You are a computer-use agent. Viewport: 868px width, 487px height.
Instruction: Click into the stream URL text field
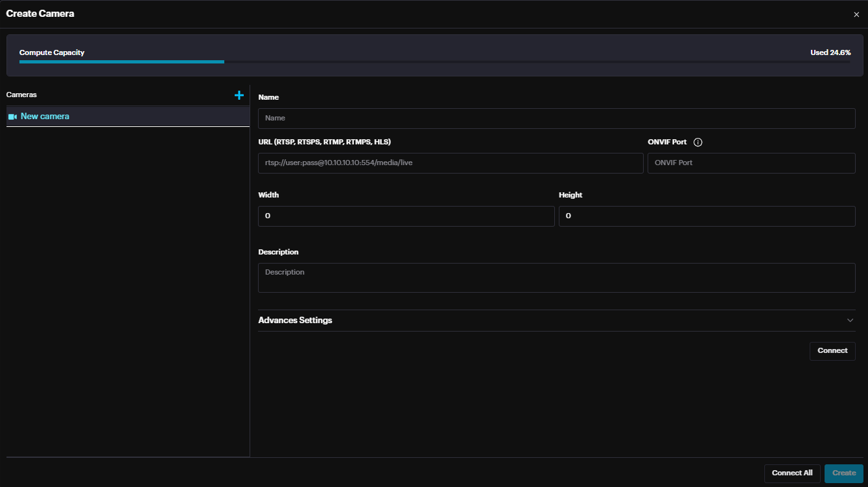point(451,163)
